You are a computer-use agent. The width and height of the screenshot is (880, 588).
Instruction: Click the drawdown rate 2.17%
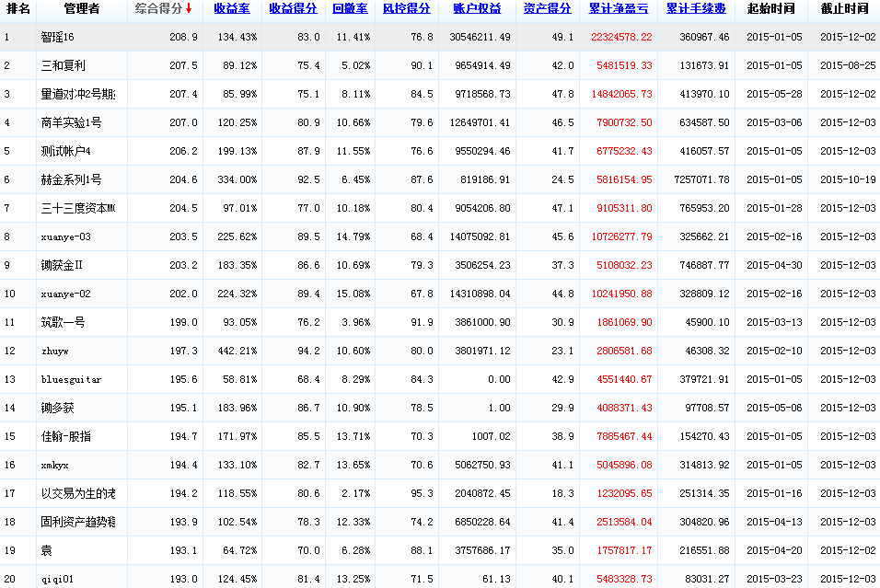click(356, 494)
